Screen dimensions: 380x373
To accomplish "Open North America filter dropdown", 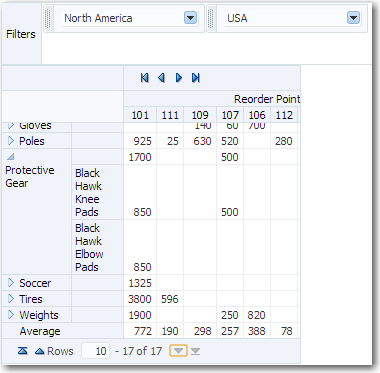I will [x=190, y=18].
